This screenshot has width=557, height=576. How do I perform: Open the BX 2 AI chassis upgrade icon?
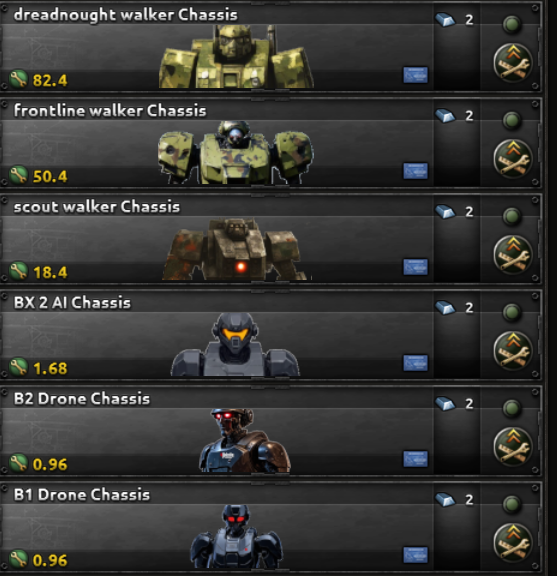coord(513,350)
